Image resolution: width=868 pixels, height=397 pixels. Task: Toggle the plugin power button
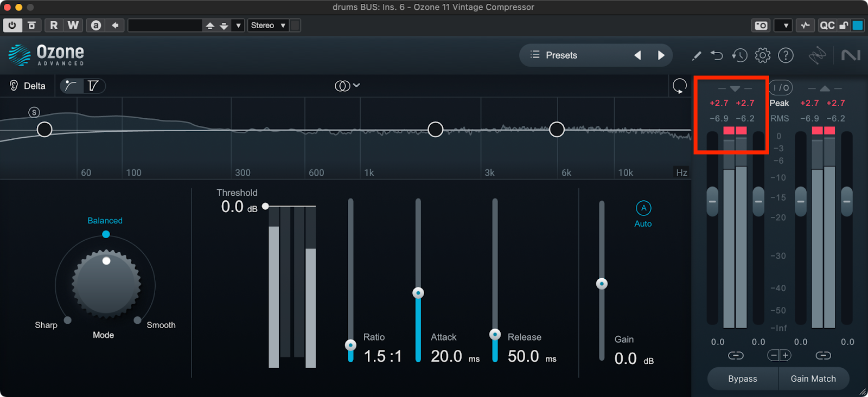12,25
